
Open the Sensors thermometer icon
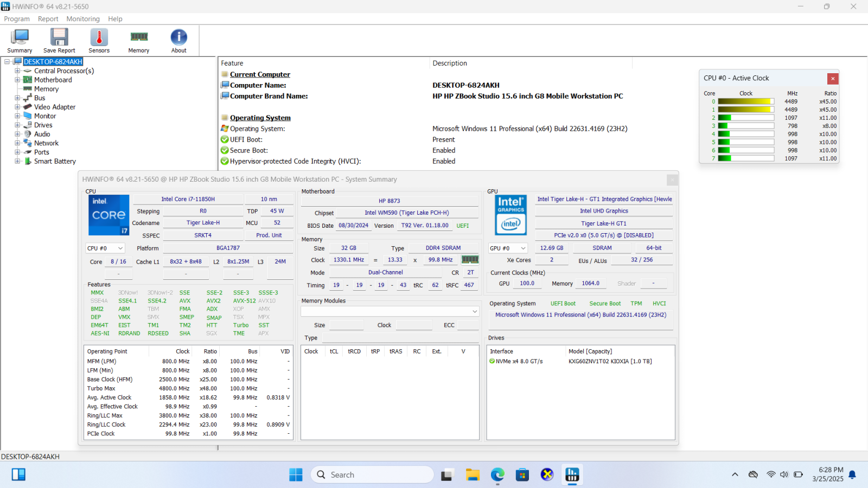99,41
